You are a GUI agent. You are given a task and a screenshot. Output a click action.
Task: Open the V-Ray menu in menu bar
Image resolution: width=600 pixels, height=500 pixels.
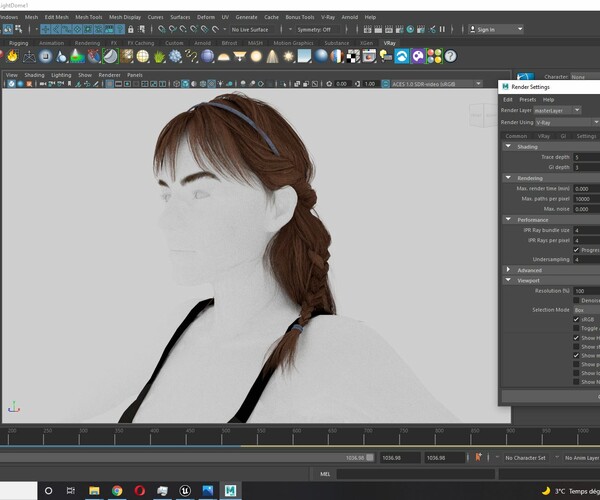tap(328, 17)
